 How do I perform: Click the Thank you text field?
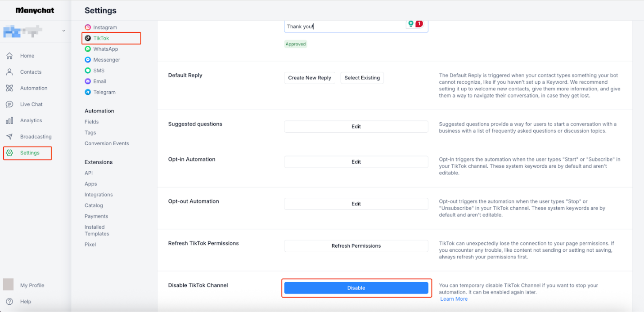342,27
